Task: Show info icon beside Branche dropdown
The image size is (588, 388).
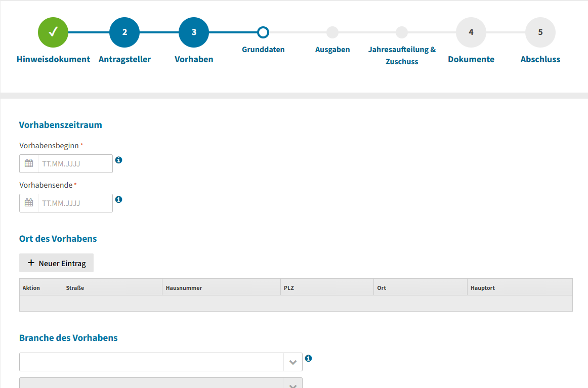Action: coord(308,358)
